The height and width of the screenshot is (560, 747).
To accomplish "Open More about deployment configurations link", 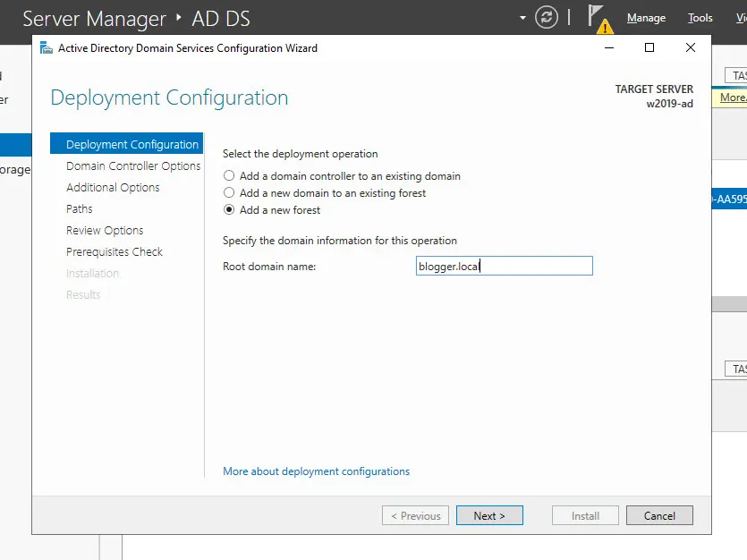I will [316, 471].
